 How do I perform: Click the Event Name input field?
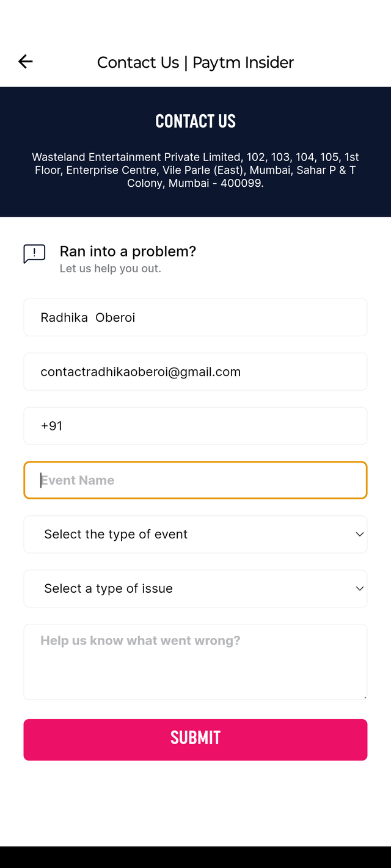pos(195,480)
